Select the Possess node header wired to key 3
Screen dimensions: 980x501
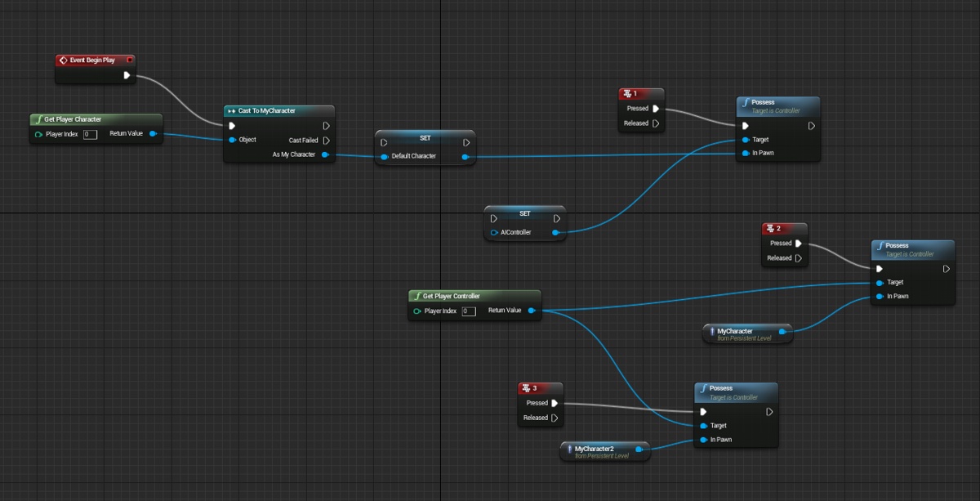(x=737, y=392)
